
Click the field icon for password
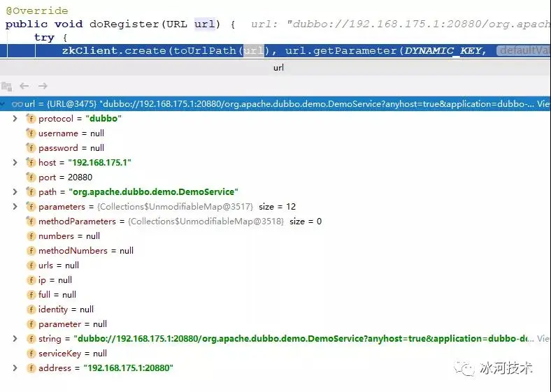coord(31,148)
